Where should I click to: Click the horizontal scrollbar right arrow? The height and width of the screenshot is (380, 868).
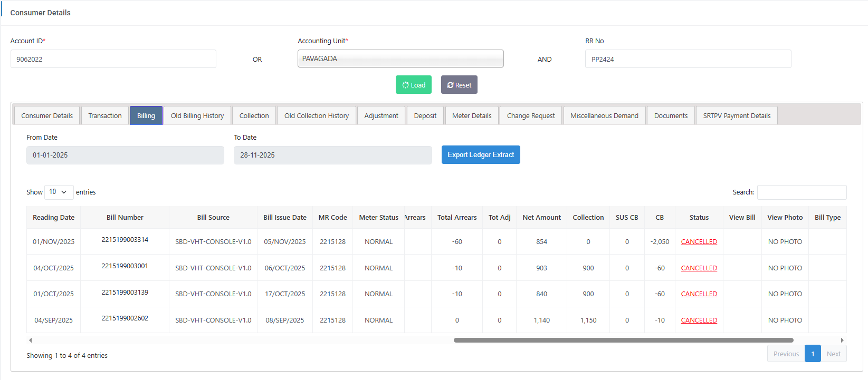click(842, 340)
